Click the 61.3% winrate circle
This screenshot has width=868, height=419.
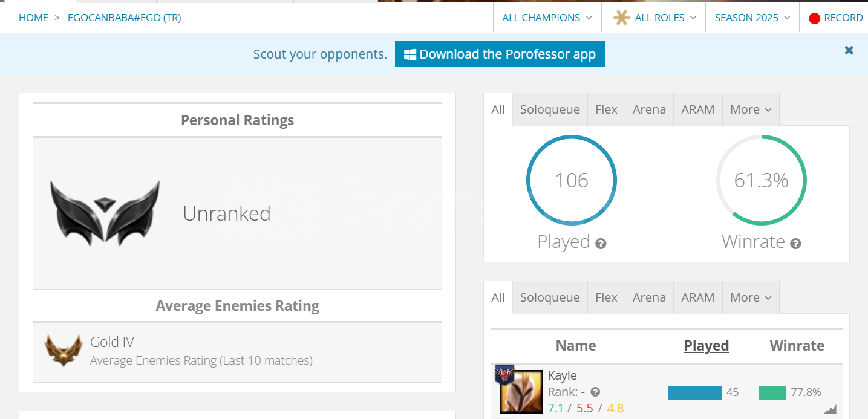pyautogui.click(x=761, y=180)
